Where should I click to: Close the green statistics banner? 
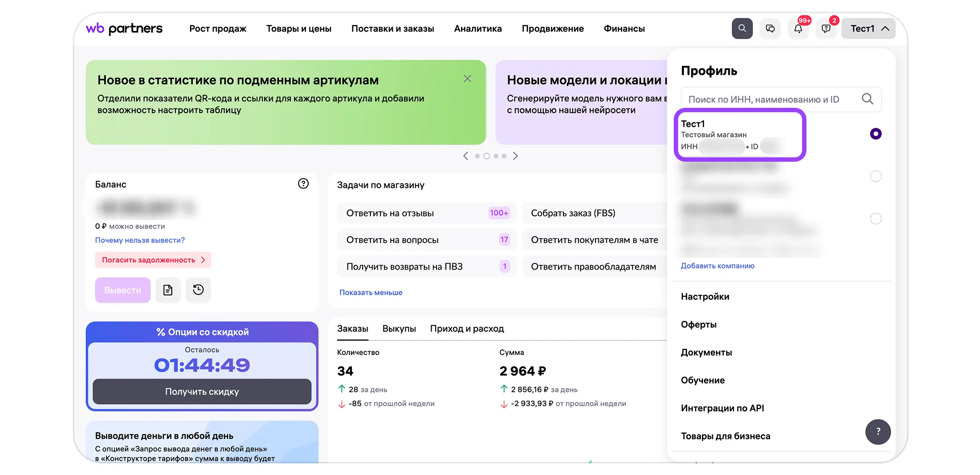click(467, 79)
